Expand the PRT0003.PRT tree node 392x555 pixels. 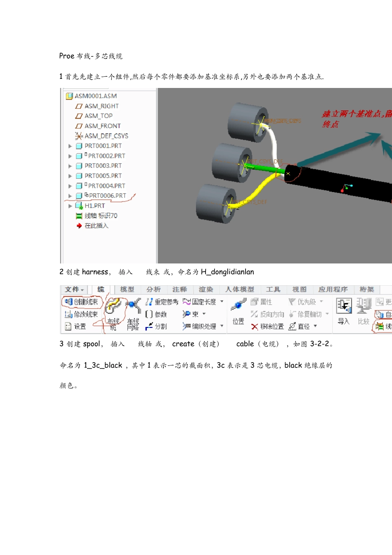point(70,166)
